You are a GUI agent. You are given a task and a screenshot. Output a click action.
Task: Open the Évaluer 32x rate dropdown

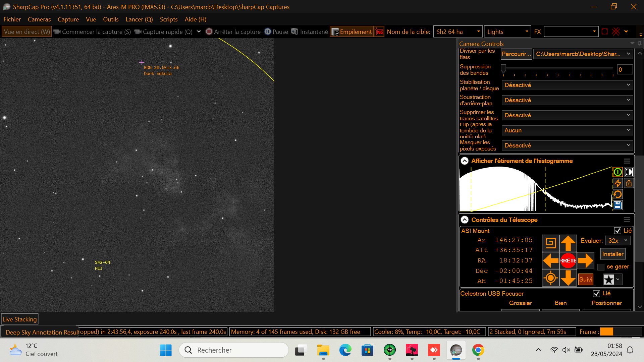click(618, 241)
